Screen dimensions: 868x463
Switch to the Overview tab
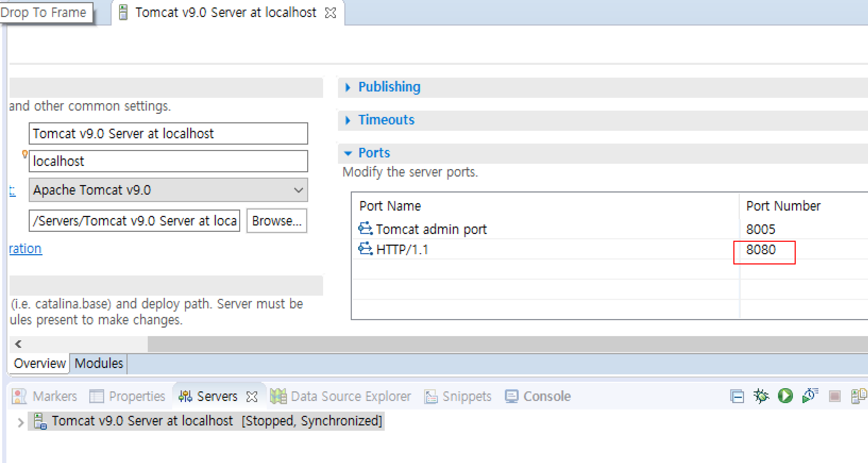coord(40,363)
